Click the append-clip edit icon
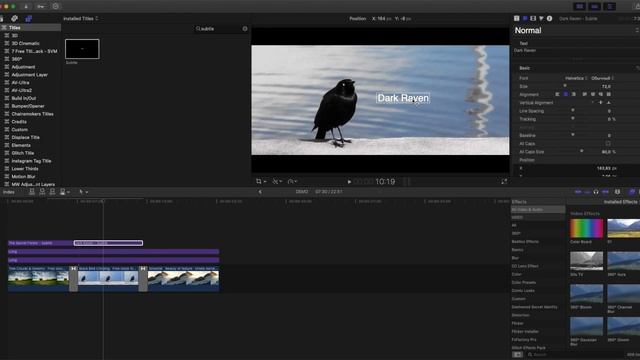This screenshot has width=640, height=360. [x=52, y=192]
